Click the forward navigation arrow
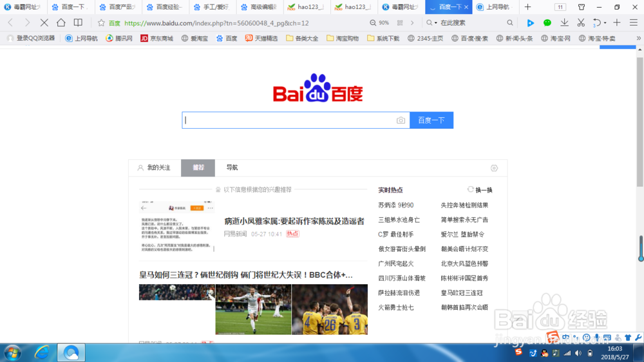Image resolution: width=644 pixels, height=362 pixels. (x=27, y=23)
